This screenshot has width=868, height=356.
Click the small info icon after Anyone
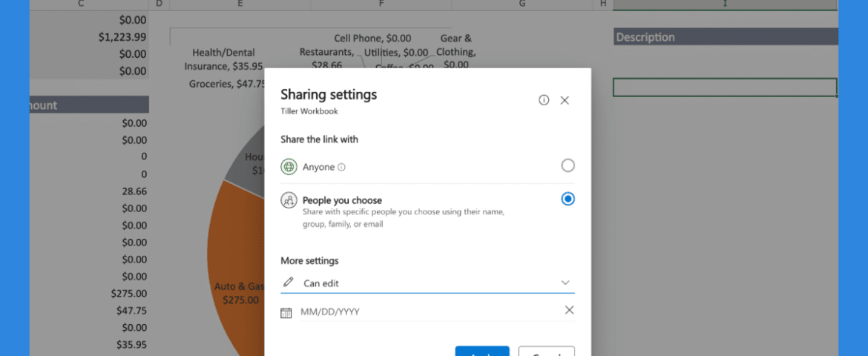(x=341, y=167)
